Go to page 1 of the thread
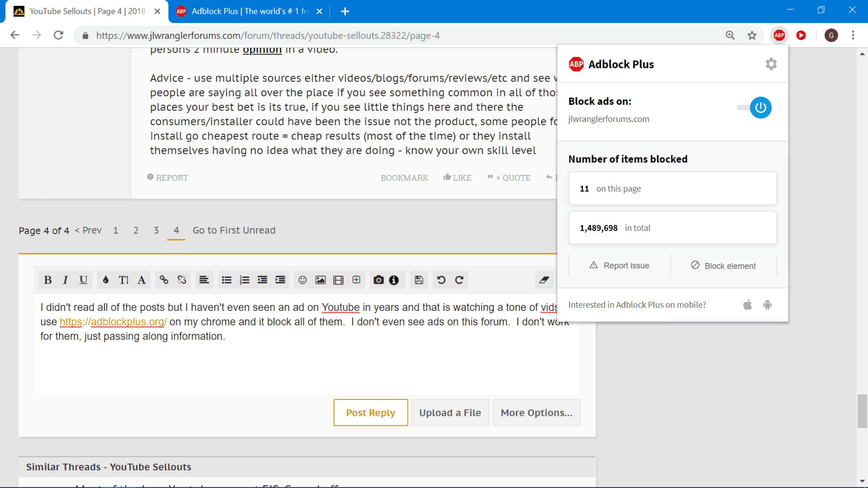 tap(116, 230)
